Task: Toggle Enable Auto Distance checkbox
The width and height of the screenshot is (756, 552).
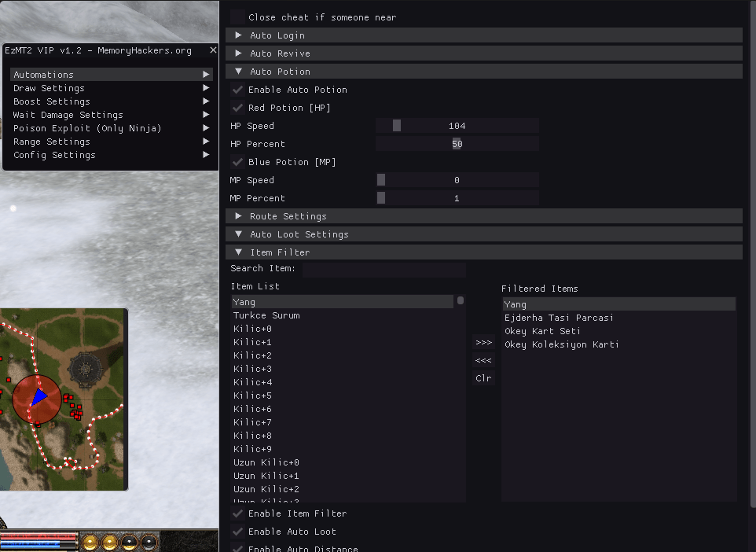Action: point(237,547)
